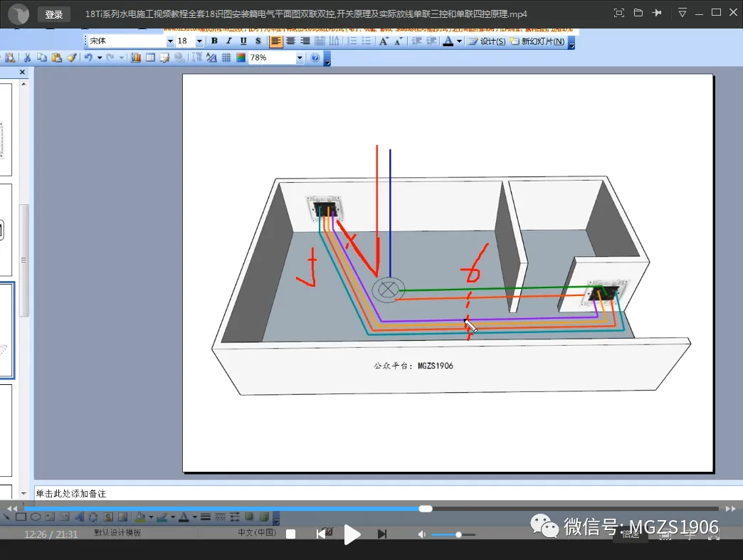Select the highlighted slide thumbnail
743x560 pixels.
point(6,331)
